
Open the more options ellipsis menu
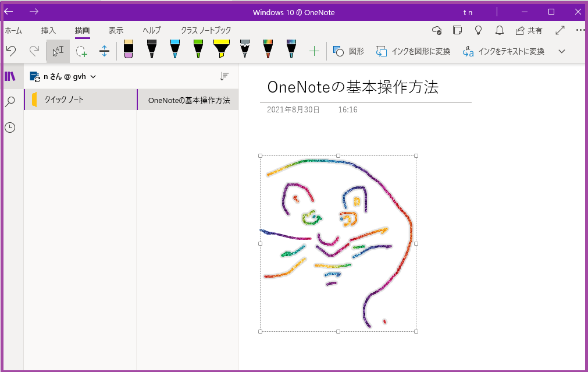coord(580,30)
